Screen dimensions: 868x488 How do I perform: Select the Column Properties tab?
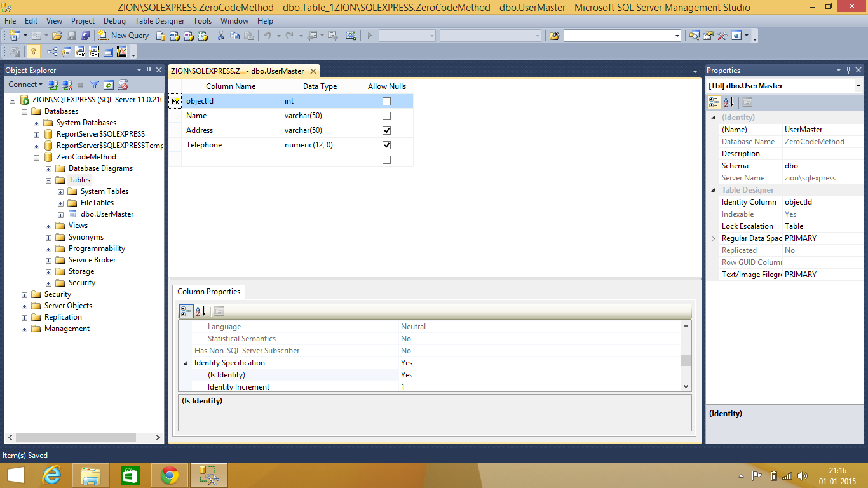coord(208,292)
